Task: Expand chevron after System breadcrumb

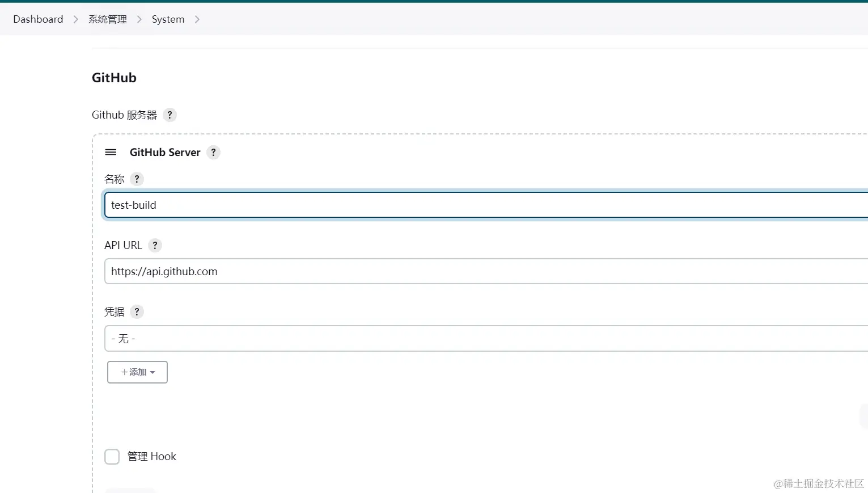Action: tap(197, 19)
